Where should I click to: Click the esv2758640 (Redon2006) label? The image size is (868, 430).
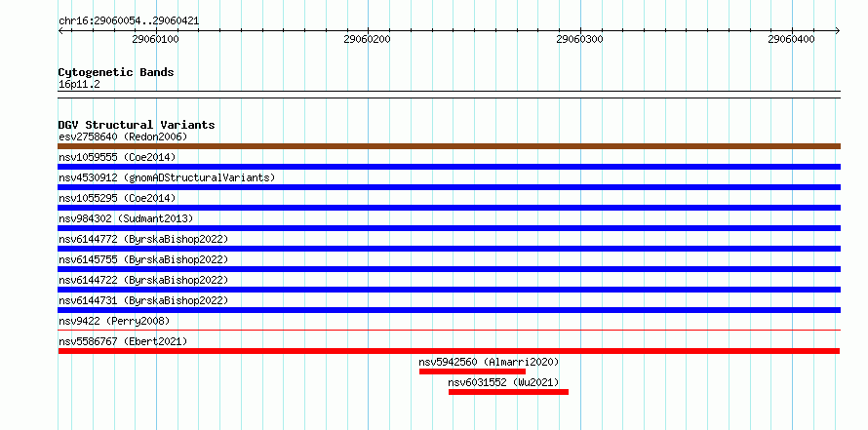[123, 137]
